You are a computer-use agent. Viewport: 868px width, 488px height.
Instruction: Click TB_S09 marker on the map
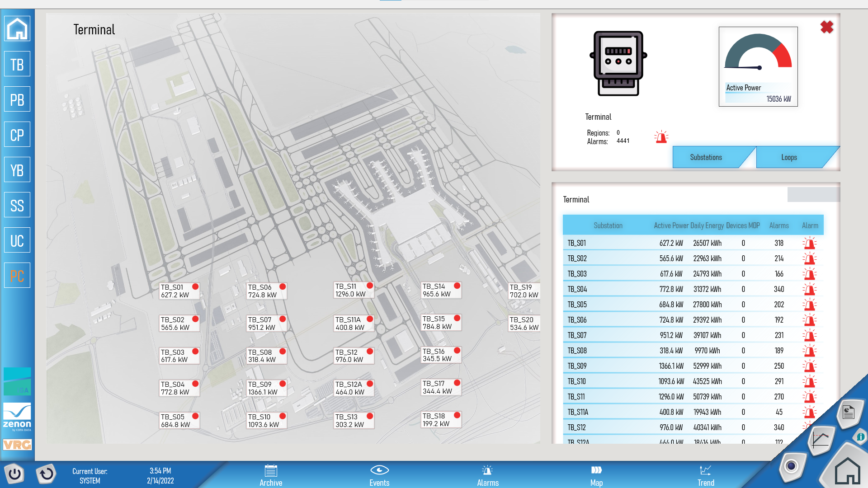click(x=267, y=388)
